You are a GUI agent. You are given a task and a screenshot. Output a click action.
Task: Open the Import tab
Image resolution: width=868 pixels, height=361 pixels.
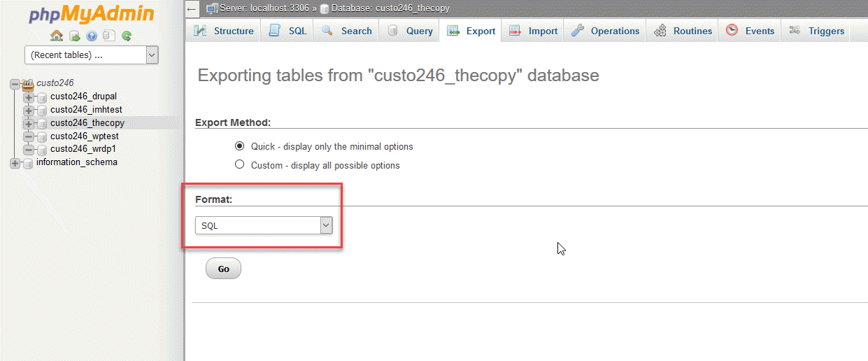[534, 31]
